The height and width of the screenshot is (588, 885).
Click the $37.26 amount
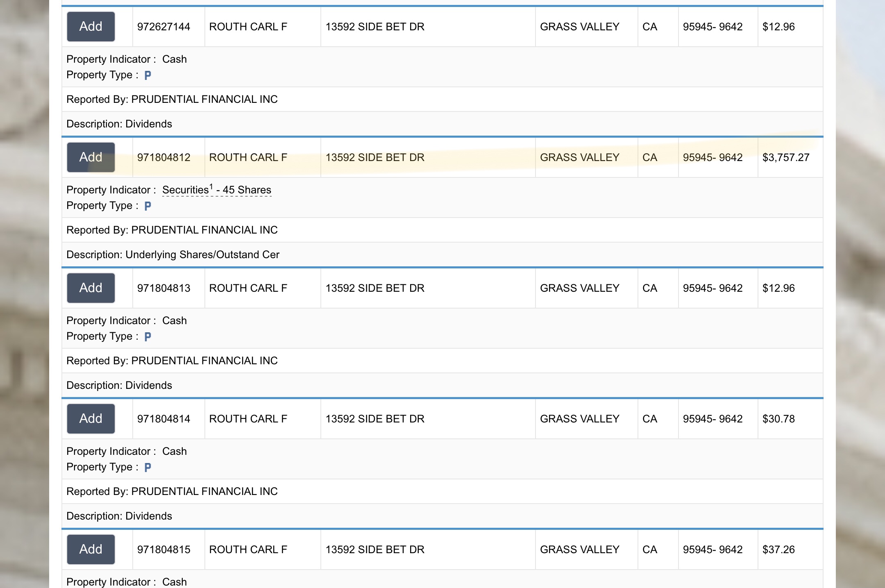pyautogui.click(x=778, y=549)
